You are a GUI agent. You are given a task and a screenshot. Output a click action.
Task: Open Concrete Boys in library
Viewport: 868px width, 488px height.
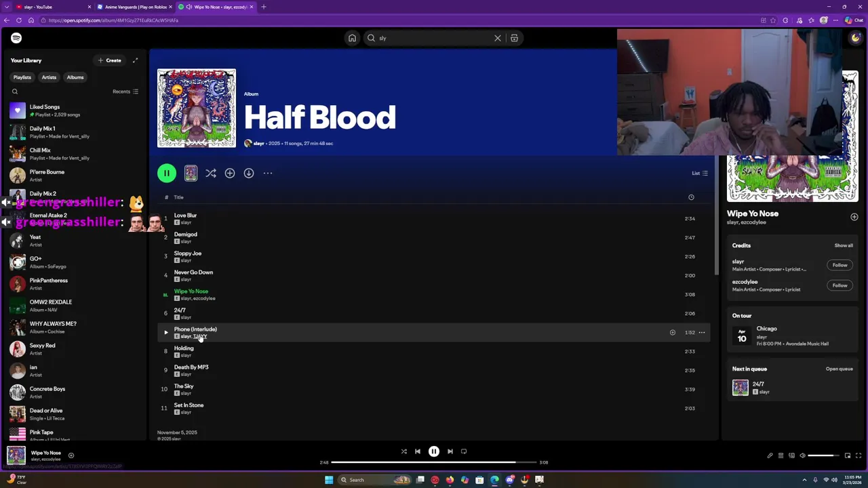click(x=75, y=392)
